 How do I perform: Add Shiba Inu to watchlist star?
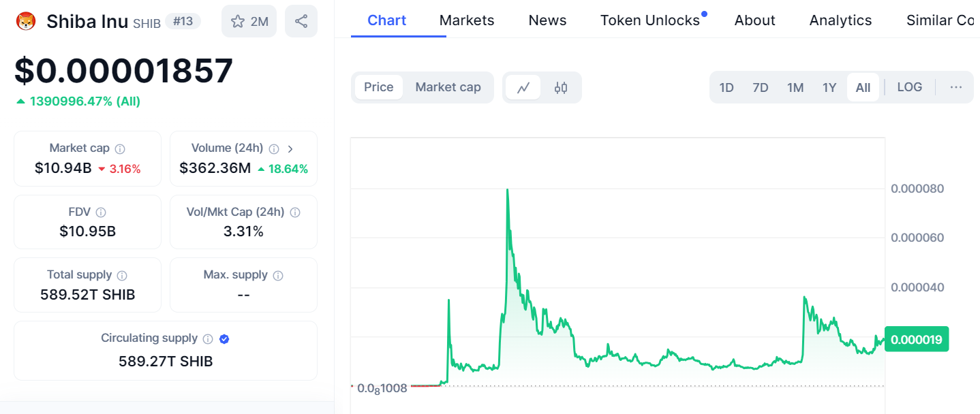click(x=249, y=21)
